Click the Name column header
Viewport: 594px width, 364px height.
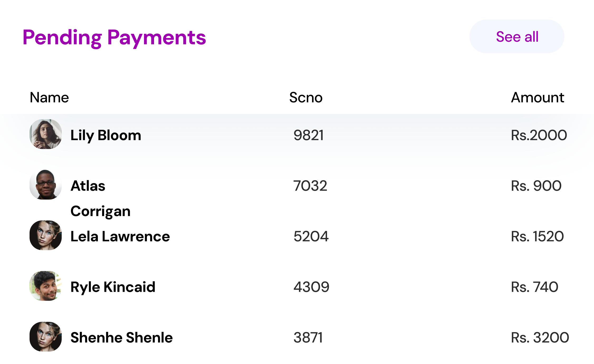pos(49,97)
